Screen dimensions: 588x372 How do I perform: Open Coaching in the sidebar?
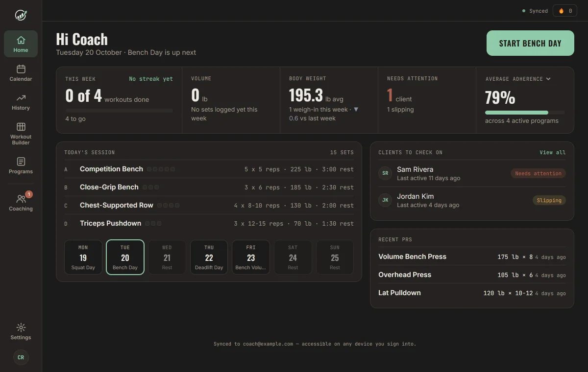[21, 203]
